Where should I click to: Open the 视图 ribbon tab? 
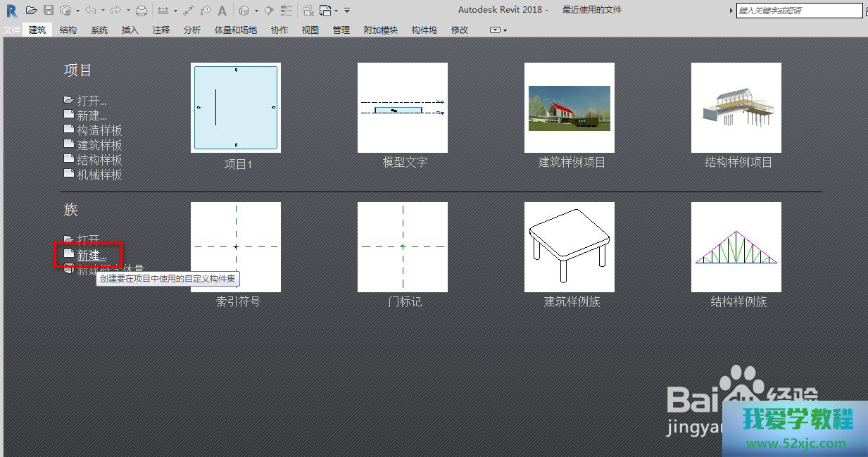[310, 30]
